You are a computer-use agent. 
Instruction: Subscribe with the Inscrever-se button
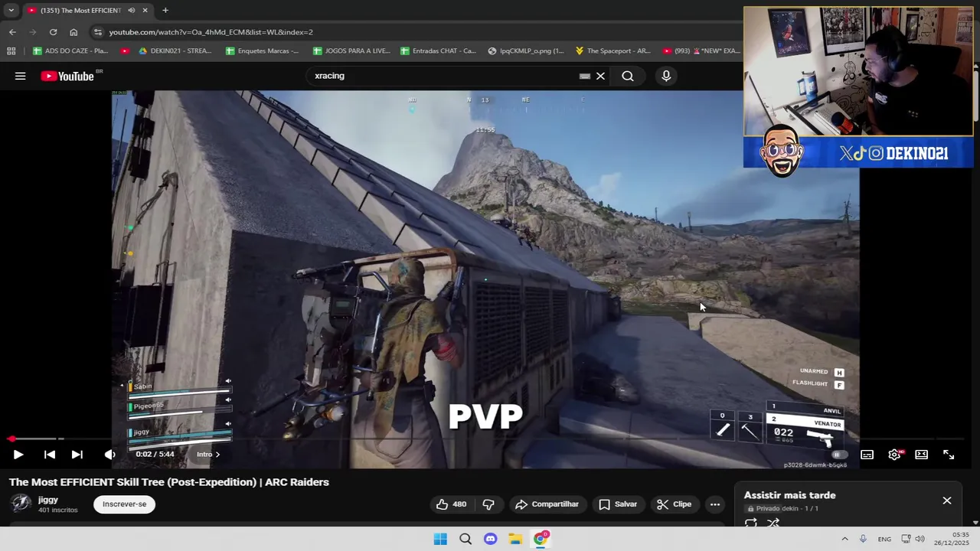click(x=125, y=504)
